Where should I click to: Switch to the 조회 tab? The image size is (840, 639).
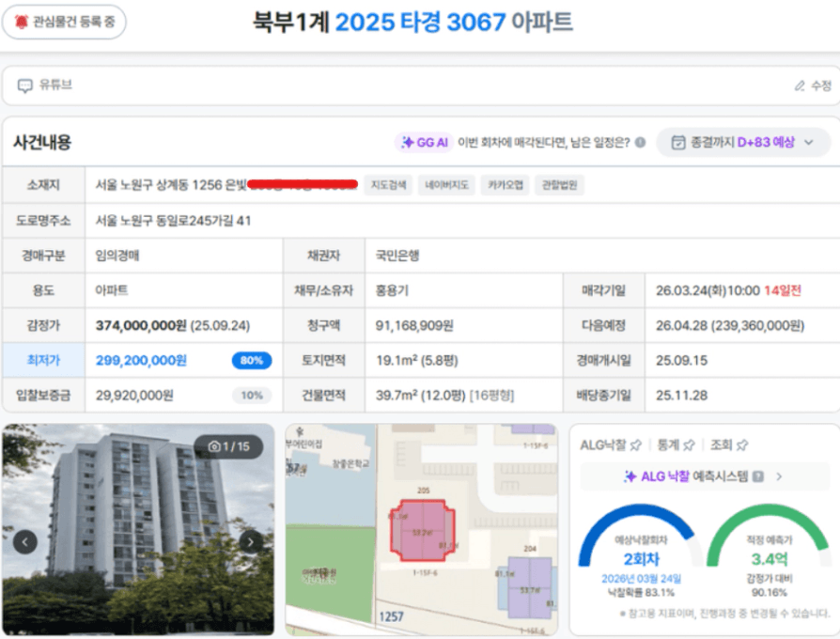(x=721, y=444)
